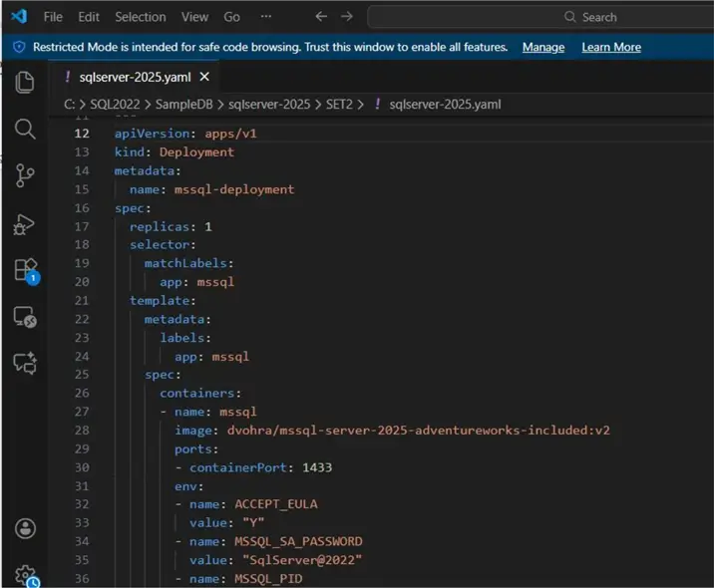Go back with the left arrow
Image resolution: width=714 pixels, height=588 pixels.
[321, 17]
